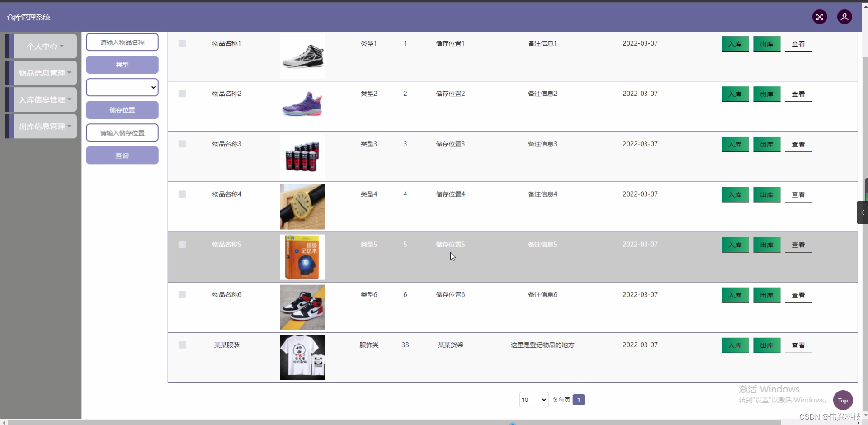The image size is (868, 425).
Task: Open the empty type selection dropdown
Action: [x=122, y=87]
